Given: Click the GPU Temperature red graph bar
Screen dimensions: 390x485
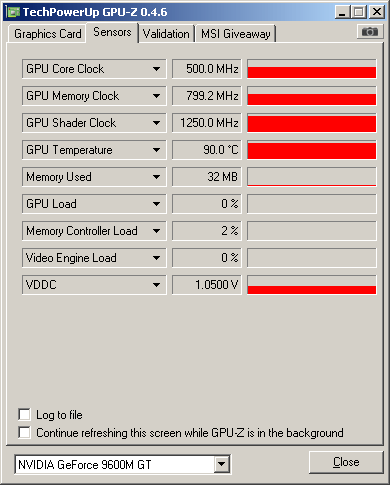Looking at the screenshot, I should [x=312, y=150].
